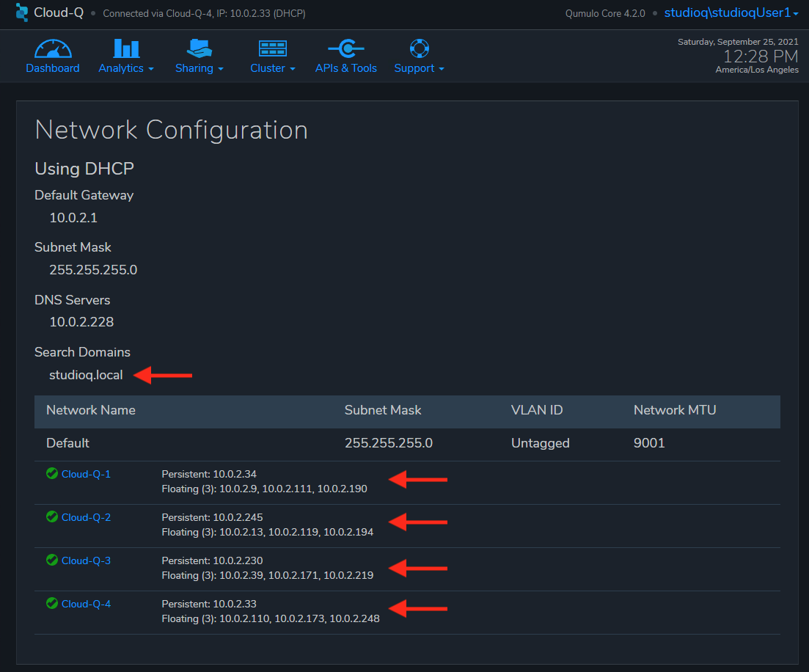Click the APIs & Tools connector icon
This screenshot has width=809, height=672.
(346, 48)
